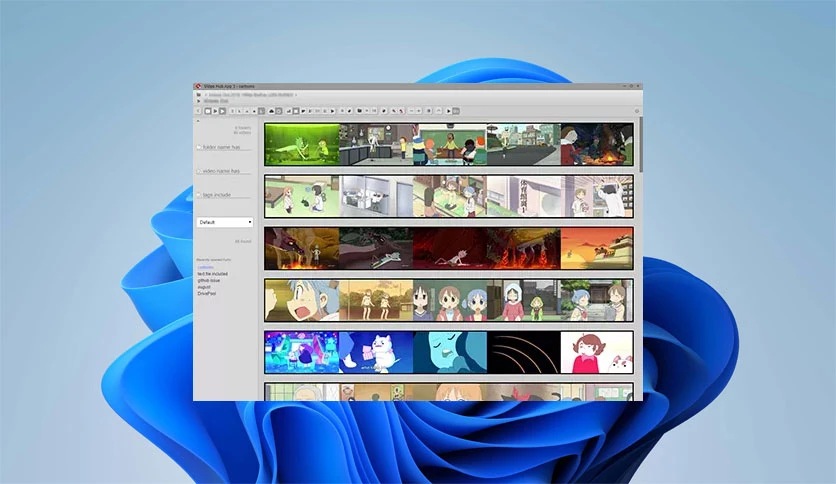836x484 pixels.
Task: Click the 'Windows (D:)' path label
Action: coord(216,101)
